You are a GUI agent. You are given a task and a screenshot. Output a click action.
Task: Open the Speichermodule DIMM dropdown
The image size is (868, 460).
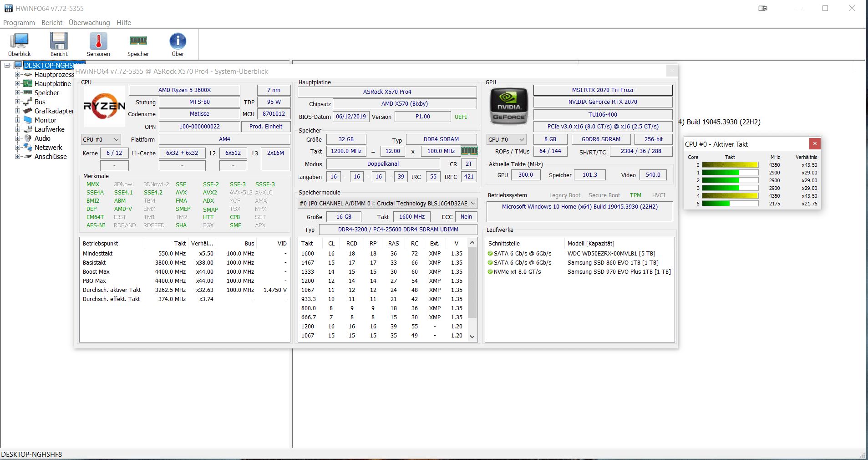click(387, 203)
